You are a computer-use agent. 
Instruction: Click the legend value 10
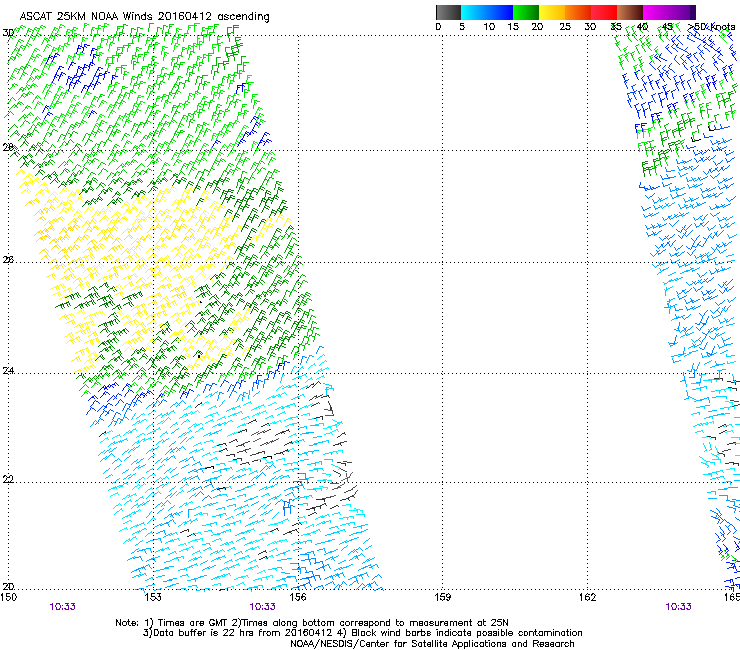pos(489,27)
